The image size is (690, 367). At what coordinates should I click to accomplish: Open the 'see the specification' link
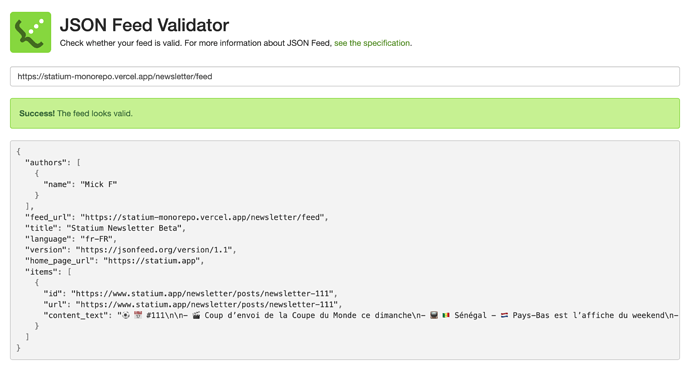click(372, 43)
